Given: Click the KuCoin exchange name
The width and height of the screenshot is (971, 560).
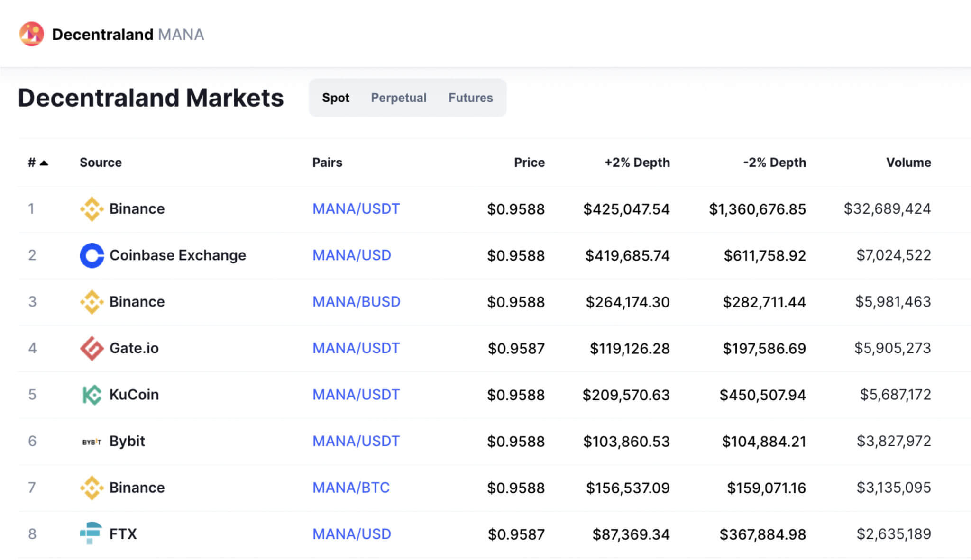Looking at the screenshot, I should (134, 395).
